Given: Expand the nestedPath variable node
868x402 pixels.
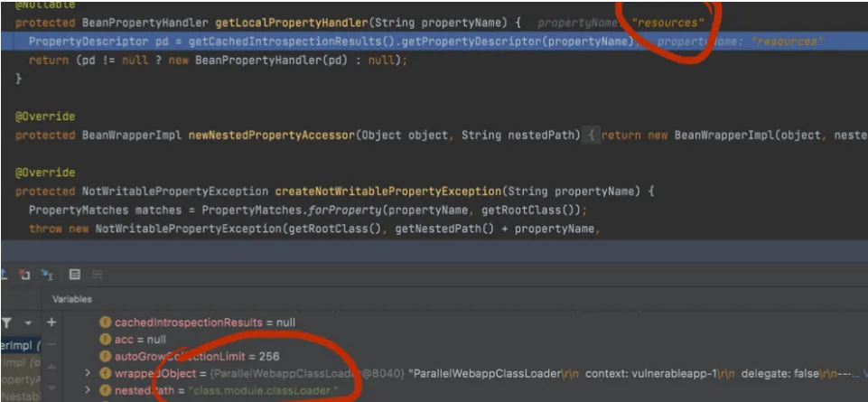Looking at the screenshot, I should coord(88,391).
